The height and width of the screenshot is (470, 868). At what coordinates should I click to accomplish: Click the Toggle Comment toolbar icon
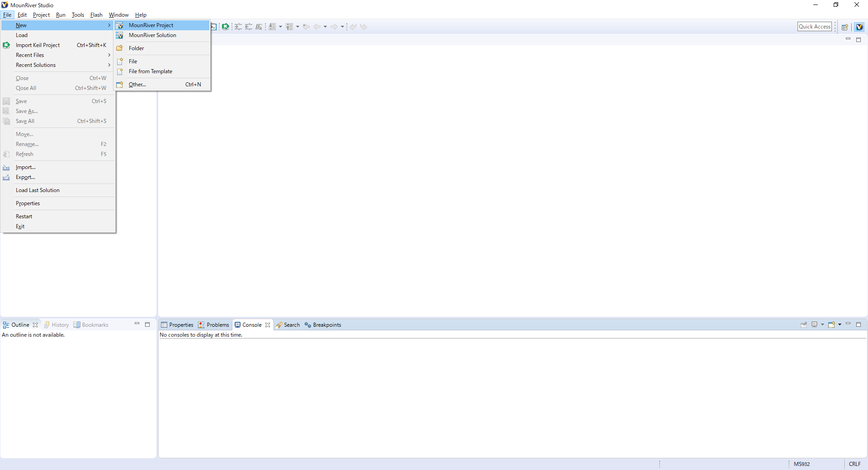(259, 27)
